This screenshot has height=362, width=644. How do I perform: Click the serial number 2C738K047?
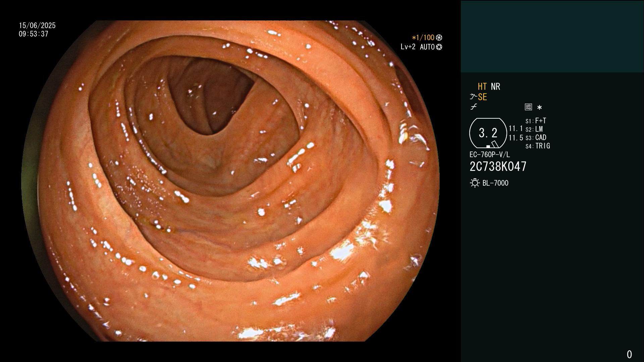click(498, 166)
